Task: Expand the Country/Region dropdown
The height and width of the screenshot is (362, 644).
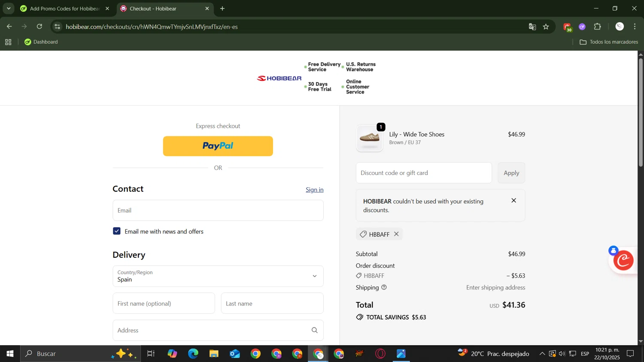Action: point(218,276)
